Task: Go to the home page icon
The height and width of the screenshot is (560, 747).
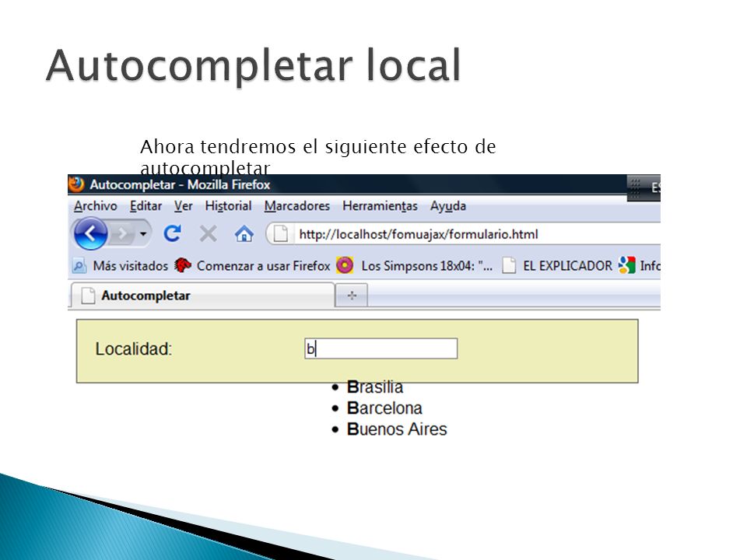Action: pyautogui.click(x=244, y=234)
